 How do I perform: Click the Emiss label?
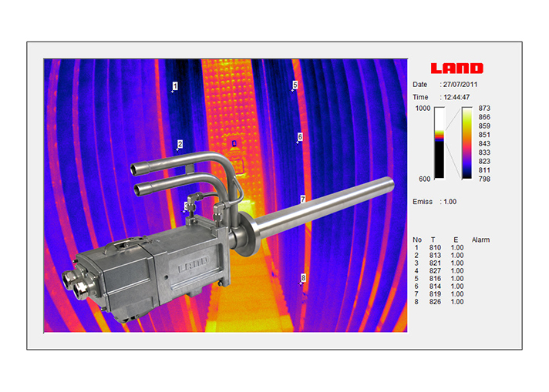pos(423,202)
